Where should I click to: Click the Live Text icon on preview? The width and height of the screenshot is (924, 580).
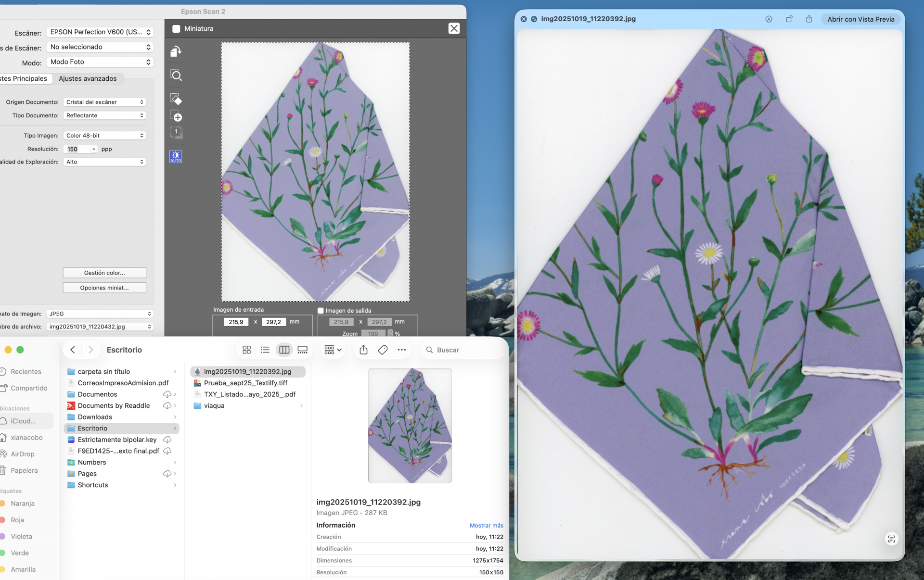(891, 539)
